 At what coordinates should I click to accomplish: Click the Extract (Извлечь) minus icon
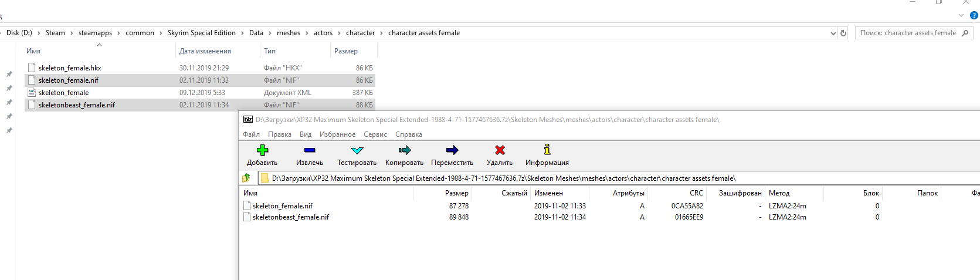310,150
